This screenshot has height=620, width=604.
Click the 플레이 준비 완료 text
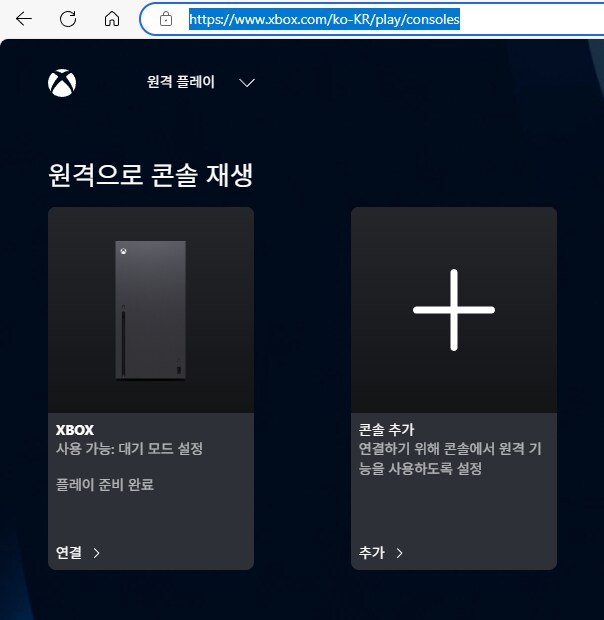point(105,484)
